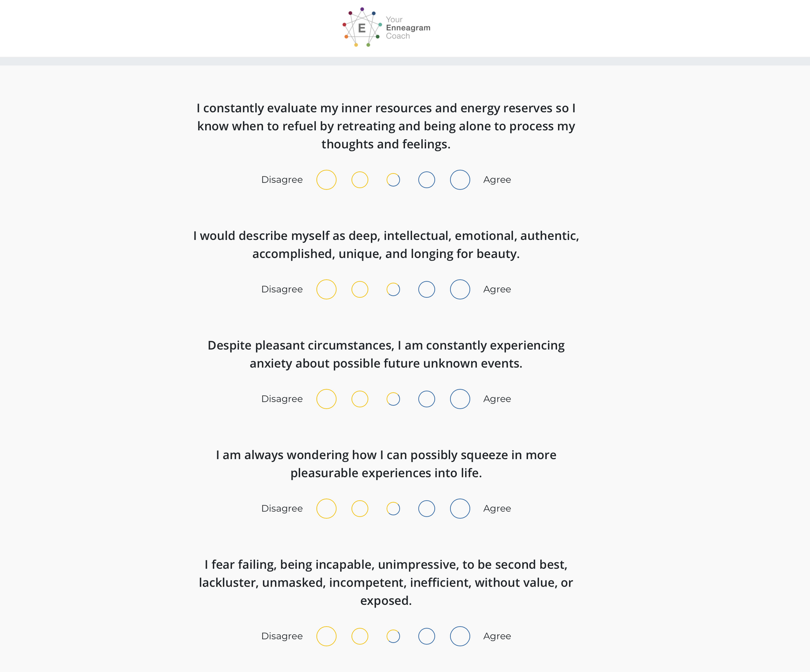Image resolution: width=810 pixels, height=672 pixels.
Task: Select strongly agree for inner resources statement
Action: click(x=460, y=180)
